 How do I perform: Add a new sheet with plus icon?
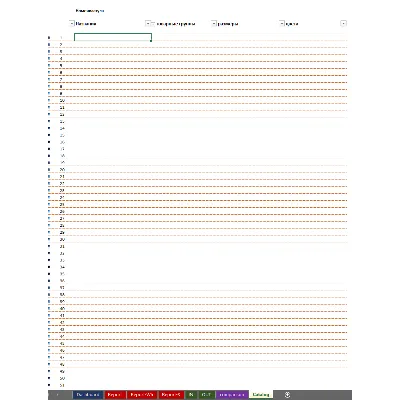tap(287, 395)
